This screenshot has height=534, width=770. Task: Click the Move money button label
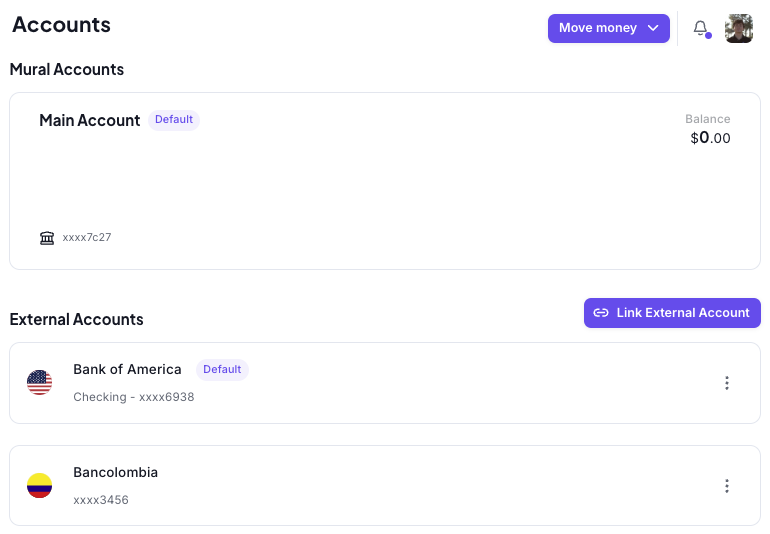click(x=597, y=28)
